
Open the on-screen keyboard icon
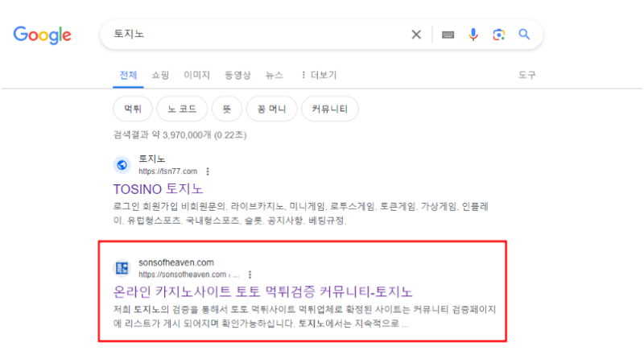click(x=448, y=35)
